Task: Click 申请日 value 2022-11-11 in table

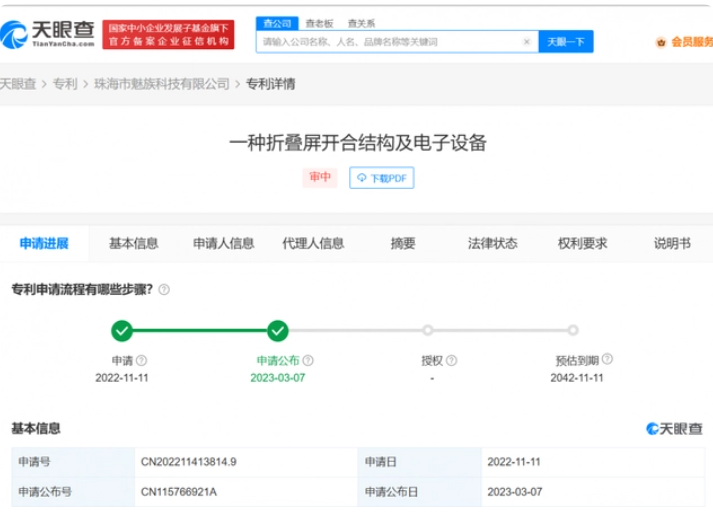Action: pos(514,462)
